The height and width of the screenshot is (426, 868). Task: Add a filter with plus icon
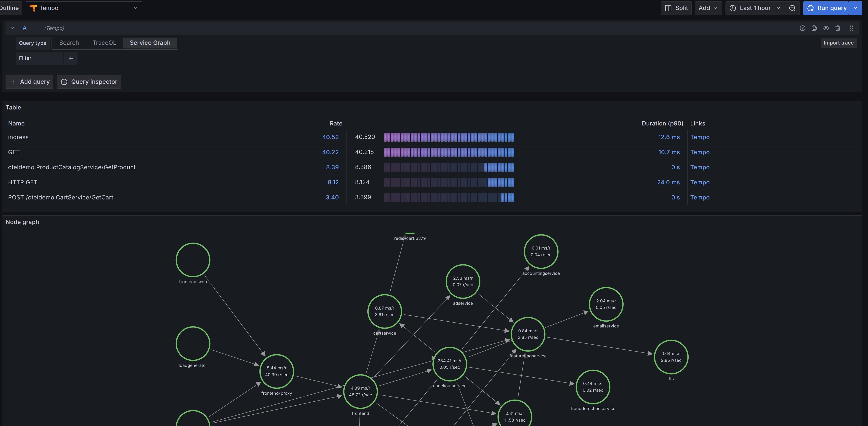tap(71, 58)
